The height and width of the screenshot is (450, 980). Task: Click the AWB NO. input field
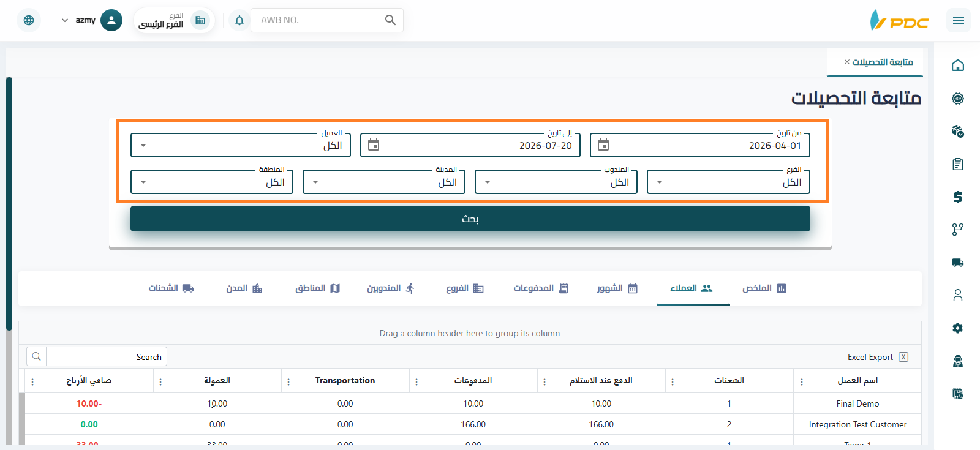click(318, 20)
